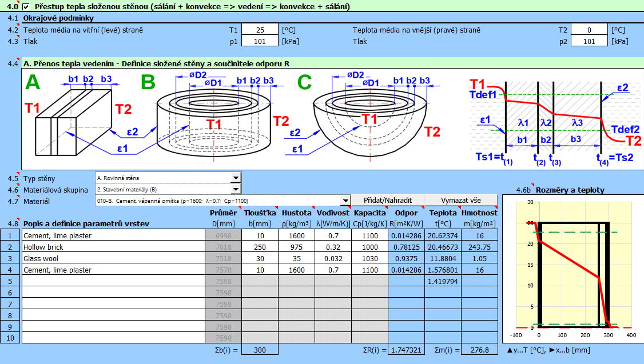Select the T2 temperature input field

coord(589,30)
